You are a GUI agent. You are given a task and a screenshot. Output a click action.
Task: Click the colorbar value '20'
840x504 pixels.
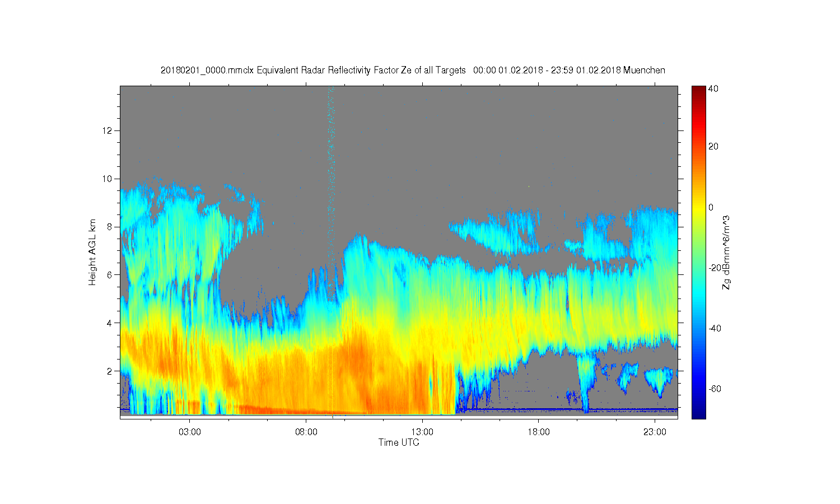click(x=713, y=147)
